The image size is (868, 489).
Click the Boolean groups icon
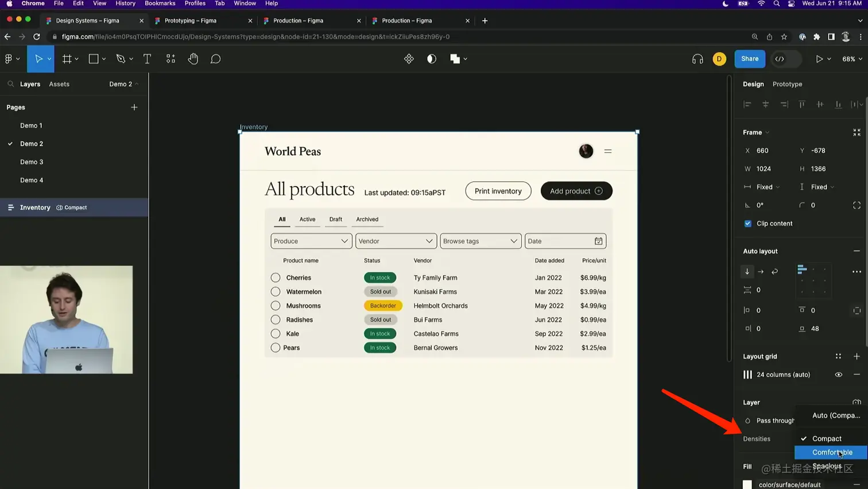click(455, 59)
